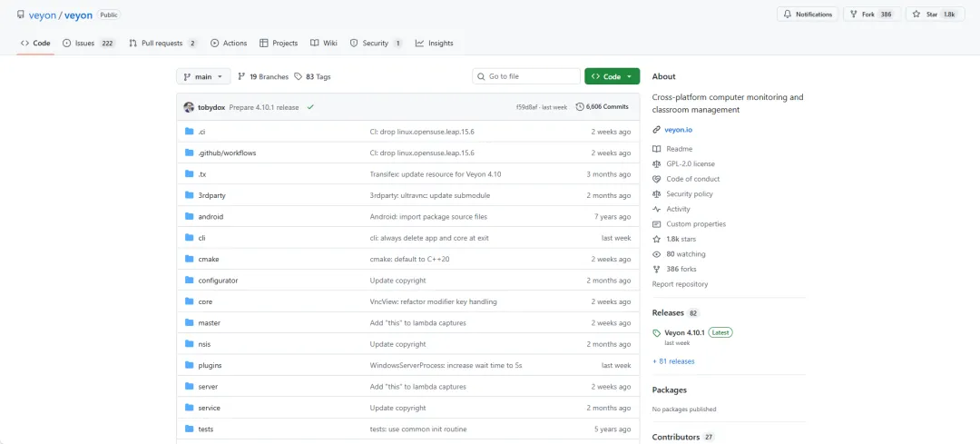The image size is (980, 444).
Task: Click the core folder icon
Action: [190, 301]
